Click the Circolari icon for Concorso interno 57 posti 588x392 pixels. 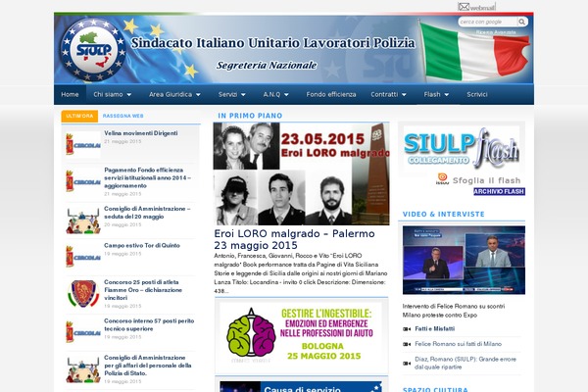pyautogui.click(x=83, y=332)
